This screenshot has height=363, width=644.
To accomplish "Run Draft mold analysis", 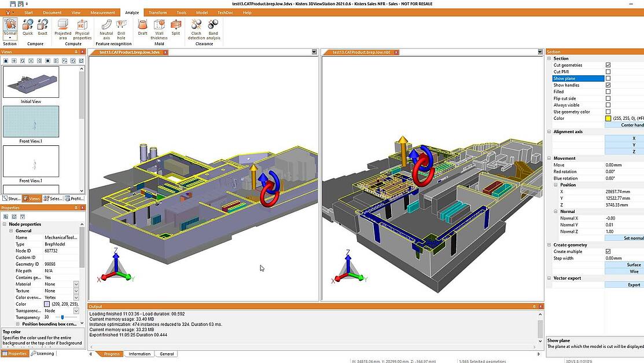I will coord(142,28).
